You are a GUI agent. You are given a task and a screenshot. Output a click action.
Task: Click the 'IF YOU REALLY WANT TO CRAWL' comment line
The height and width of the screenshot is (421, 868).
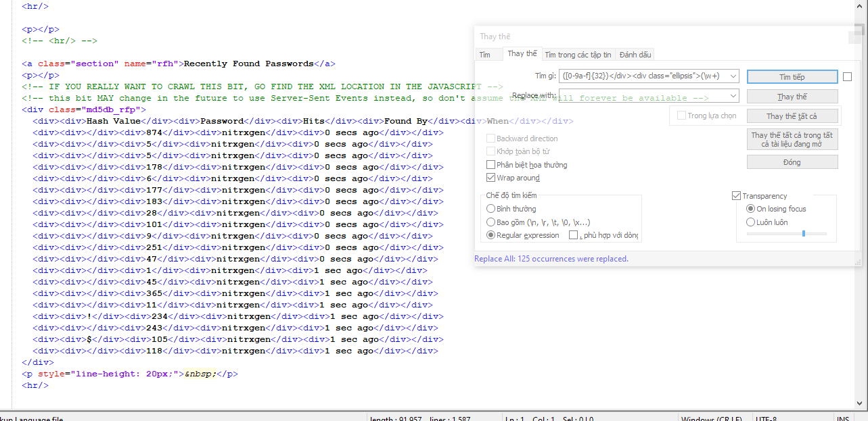tap(262, 86)
